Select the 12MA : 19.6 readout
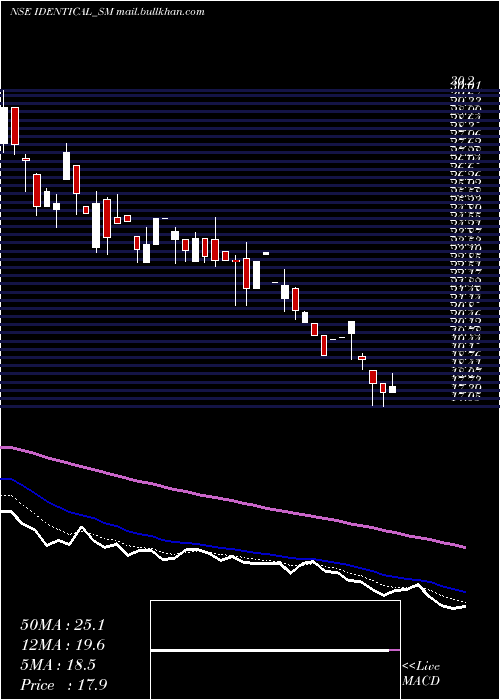500x700 pixels. click(62, 645)
